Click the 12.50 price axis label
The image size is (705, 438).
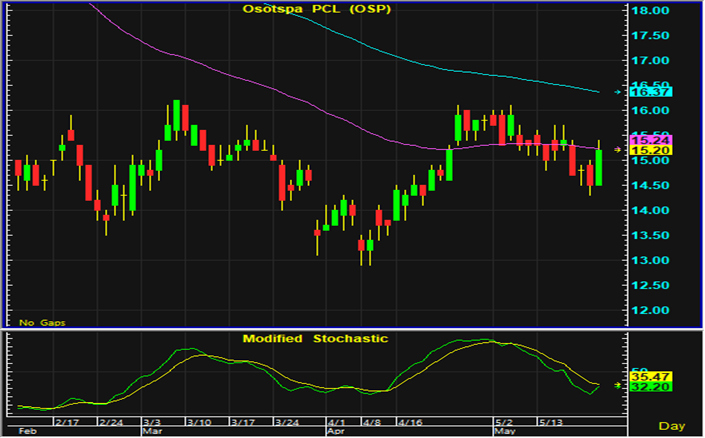coord(650,285)
